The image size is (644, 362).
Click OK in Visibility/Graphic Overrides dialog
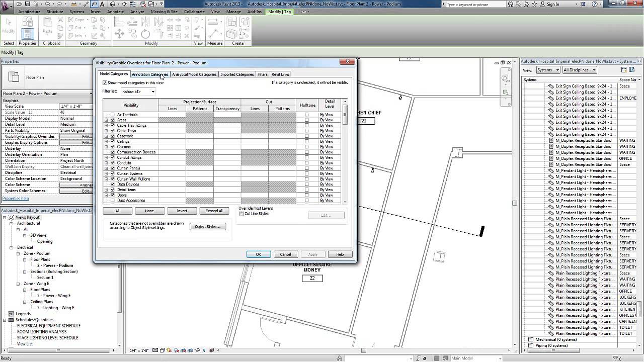pyautogui.click(x=259, y=254)
